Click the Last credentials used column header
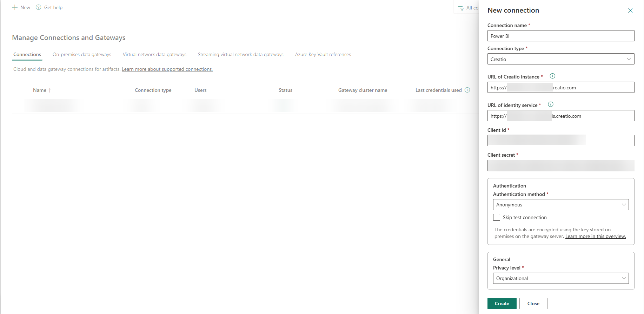Screen dimensions: 644x314 (x=439, y=90)
